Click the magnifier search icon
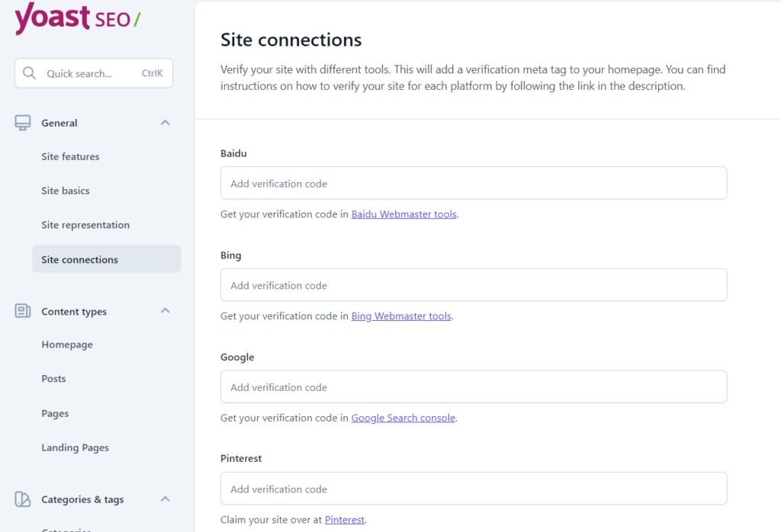This screenshot has height=532, width=781. 30,73
